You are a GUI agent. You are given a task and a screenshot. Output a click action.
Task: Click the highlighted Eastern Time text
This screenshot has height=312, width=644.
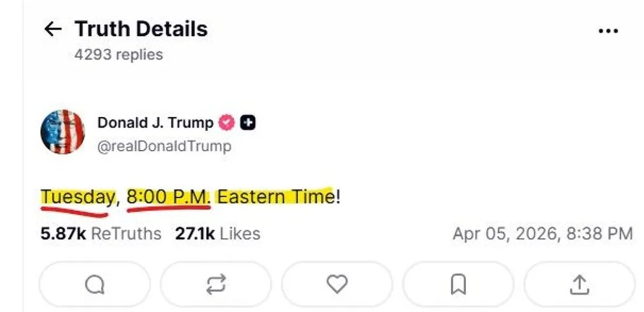[x=275, y=197]
